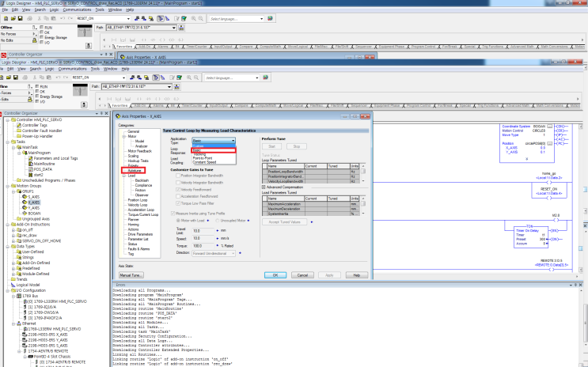Image resolution: width=588 pixels, height=367 pixels.
Task: Click Load Parameters Tuned table scrollbar
Action: pos(363,206)
